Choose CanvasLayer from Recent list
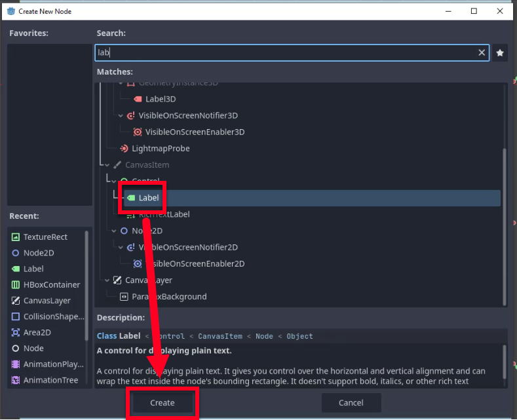This screenshot has height=420, width=517. [47, 300]
